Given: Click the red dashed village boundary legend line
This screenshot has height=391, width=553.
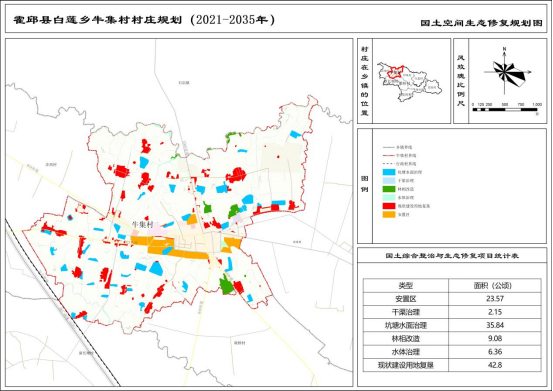Looking at the screenshot, I should 389,155.
